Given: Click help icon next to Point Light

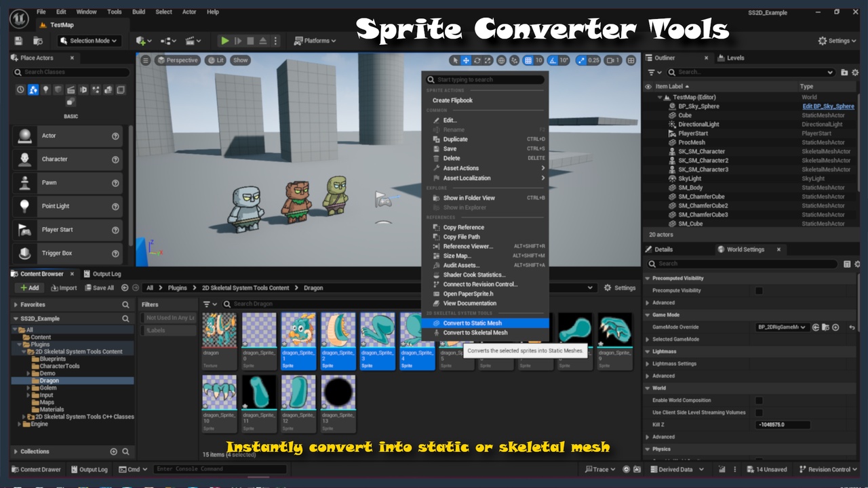Looking at the screenshot, I should click(115, 206).
